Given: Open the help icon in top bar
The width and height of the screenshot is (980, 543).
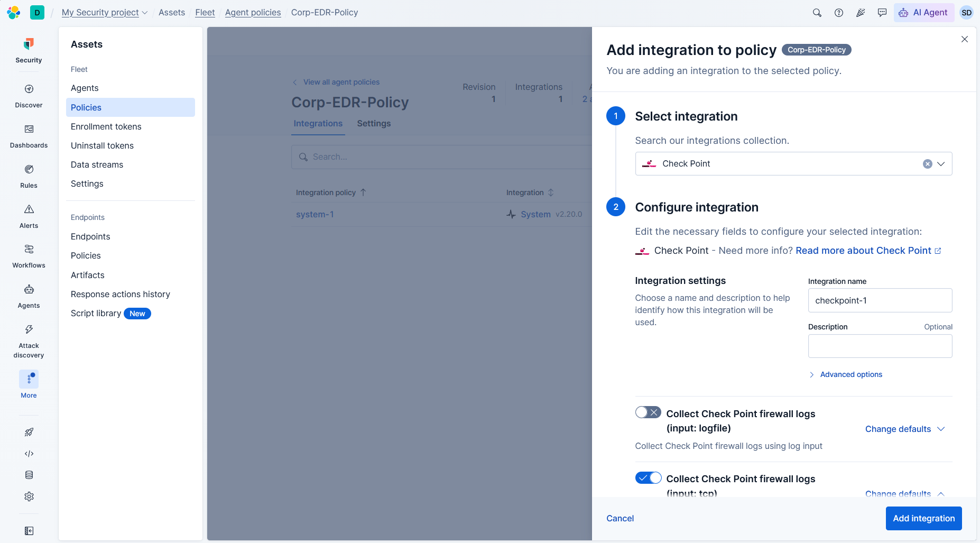Looking at the screenshot, I should coord(839,13).
